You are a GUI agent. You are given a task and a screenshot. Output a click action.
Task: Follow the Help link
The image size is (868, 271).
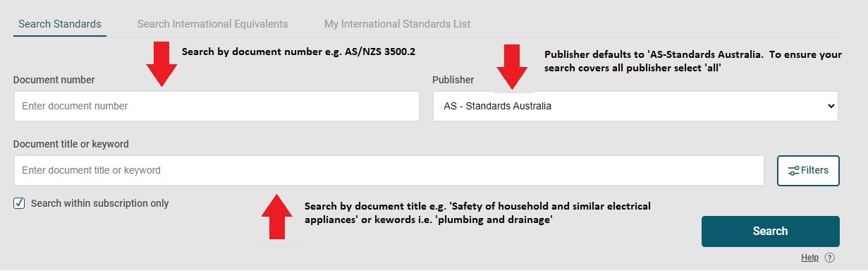[x=810, y=258]
